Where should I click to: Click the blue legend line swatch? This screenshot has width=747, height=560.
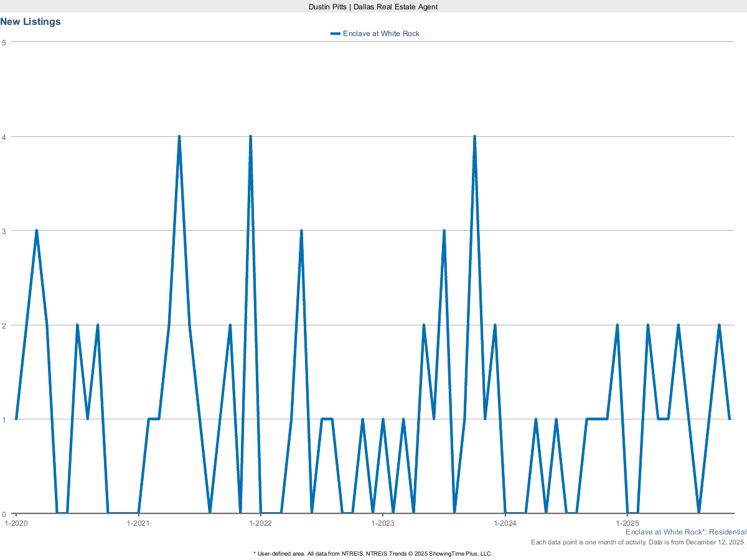coord(336,34)
